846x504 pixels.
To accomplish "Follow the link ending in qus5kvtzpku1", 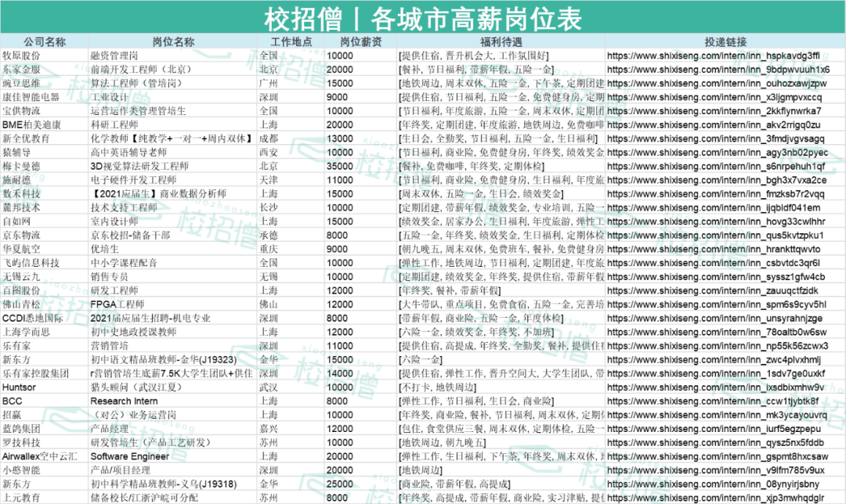I will 715,236.
